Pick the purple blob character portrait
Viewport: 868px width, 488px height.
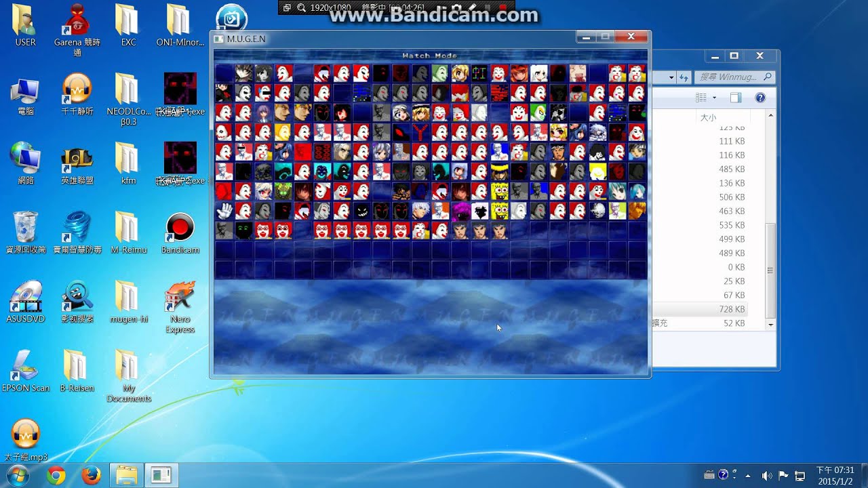click(x=460, y=211)
